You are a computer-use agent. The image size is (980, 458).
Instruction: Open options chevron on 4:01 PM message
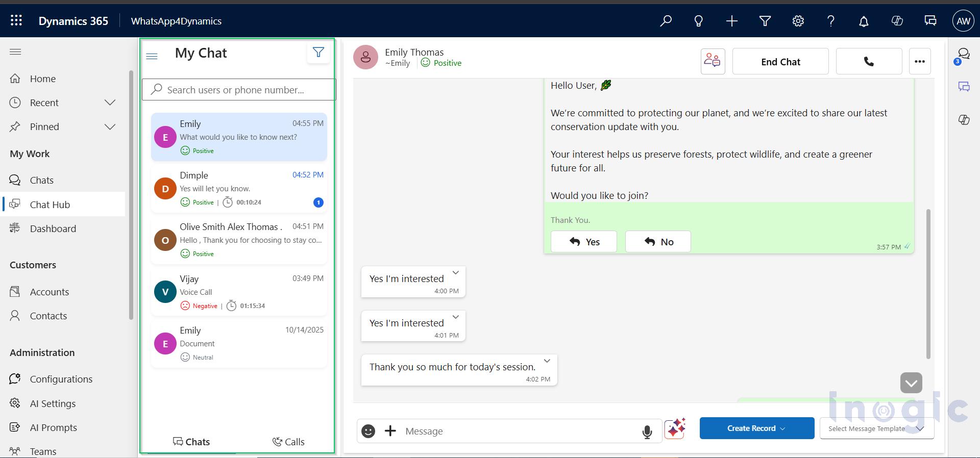point(456,317)
